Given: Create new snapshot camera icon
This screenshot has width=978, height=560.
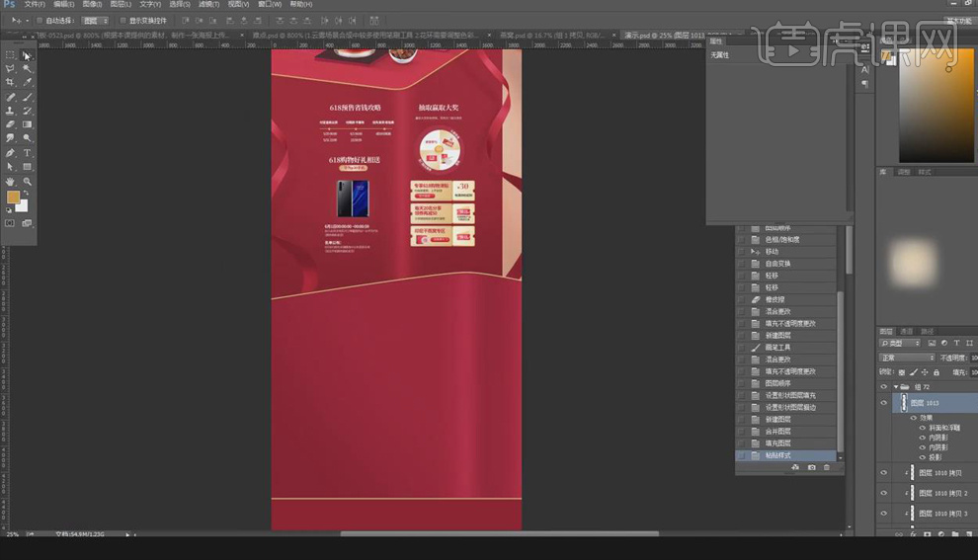Looking at the screenshot, I should click(x=811, y=468).
